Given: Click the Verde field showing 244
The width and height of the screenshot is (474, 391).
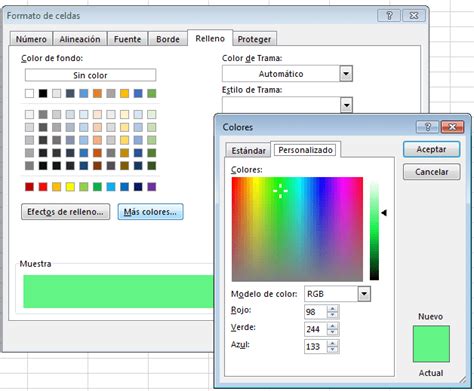Looking at the screenshot, I should [x=316, y=329].
